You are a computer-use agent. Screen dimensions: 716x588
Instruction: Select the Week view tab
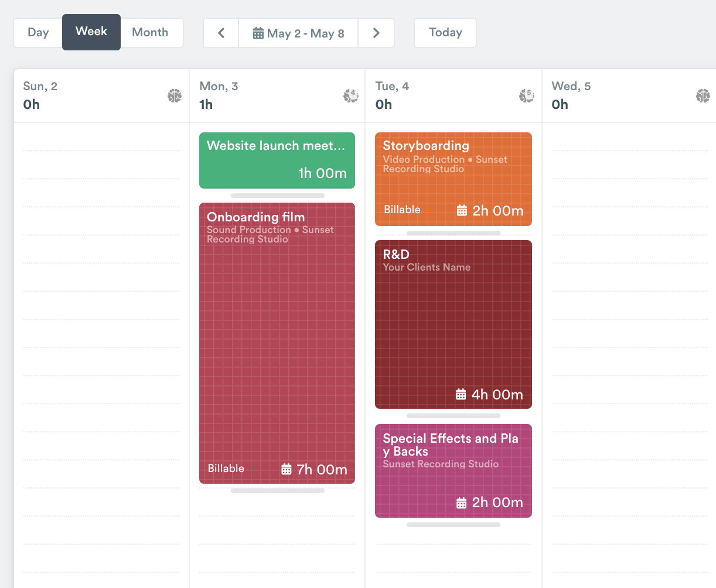coord(91,32)
